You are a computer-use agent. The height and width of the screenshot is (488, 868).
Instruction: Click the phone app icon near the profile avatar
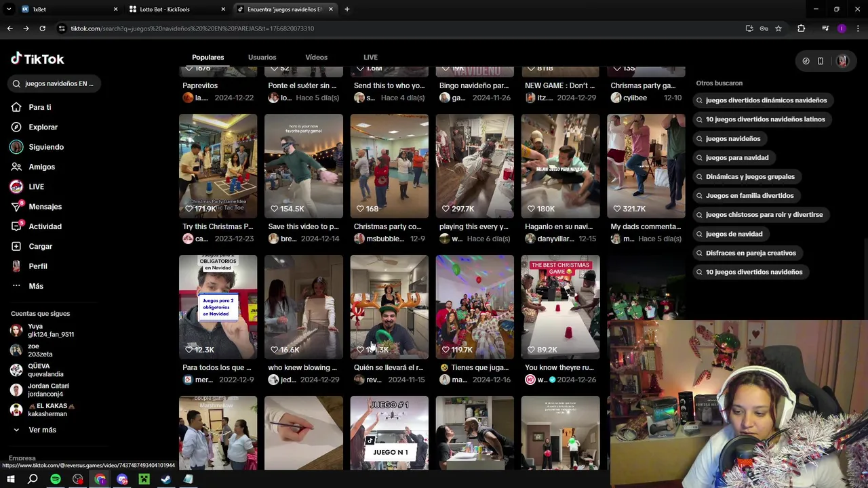821,61
